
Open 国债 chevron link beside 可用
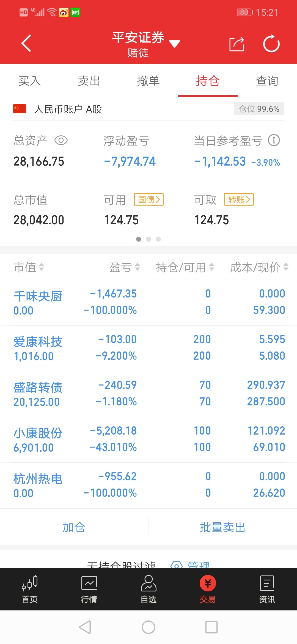pyautogui.click(x=149, y=200)
